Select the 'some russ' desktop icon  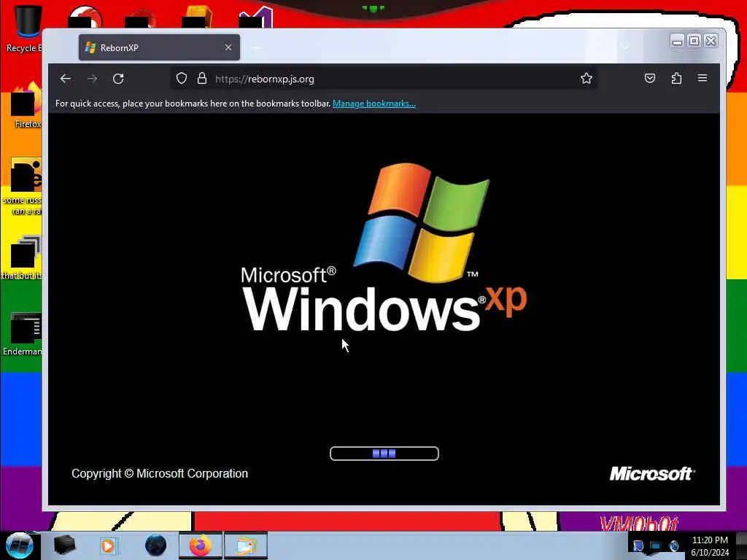24,187
